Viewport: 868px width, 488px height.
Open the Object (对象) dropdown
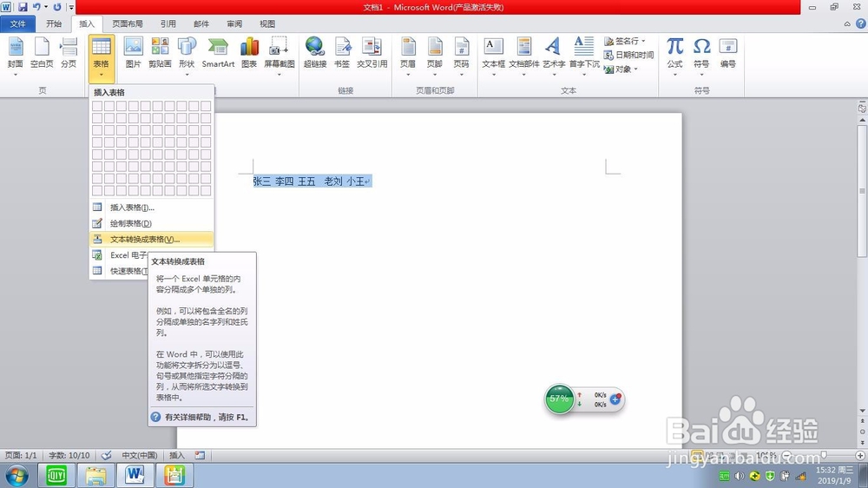[621, 69]
